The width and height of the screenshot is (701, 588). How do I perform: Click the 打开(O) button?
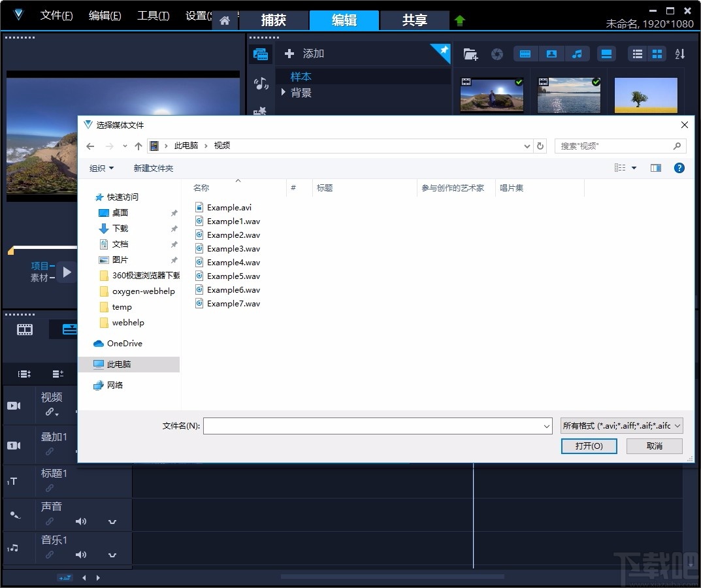(589, 446)
